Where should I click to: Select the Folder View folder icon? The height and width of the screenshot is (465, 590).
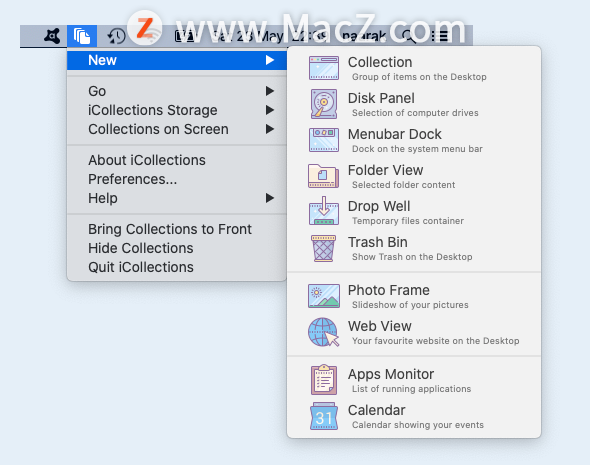pyautogui.click(x=324, y=176)
